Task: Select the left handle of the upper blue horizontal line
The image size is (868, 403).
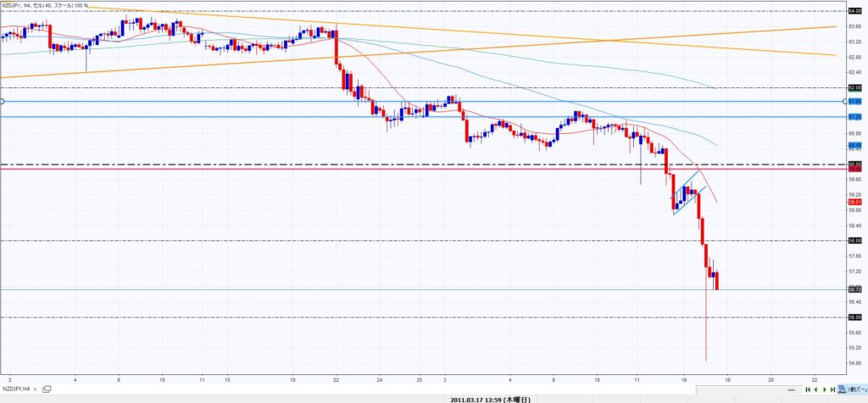Action: coord(3,102)
